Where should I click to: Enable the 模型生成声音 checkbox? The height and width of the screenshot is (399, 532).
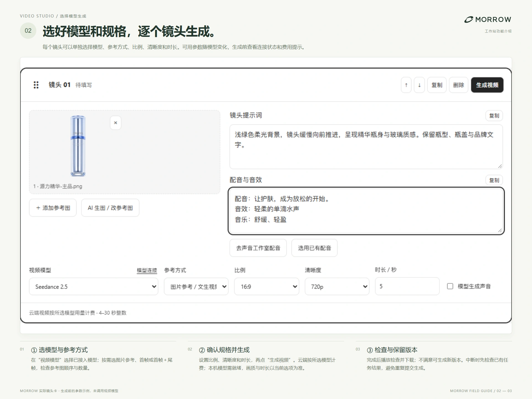(x=450, y=286)
